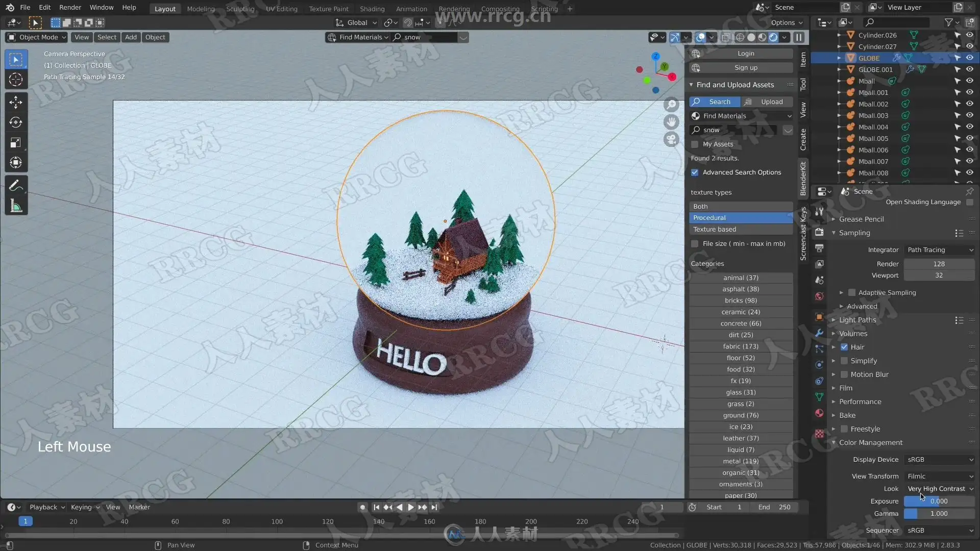Screen dimensions: 980x551
Task: Select the Rotate tool
Action: (x=16, y=122)
